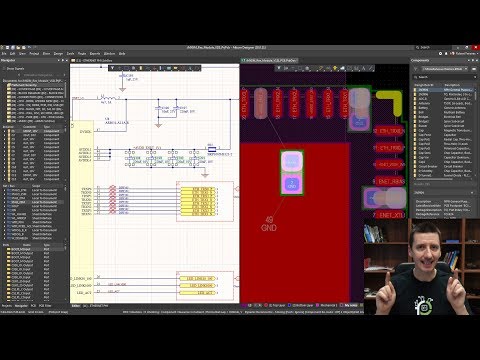Click the line icon in PCB toolbar
Viewport: 480px width, 360px height.
(371, 68)
